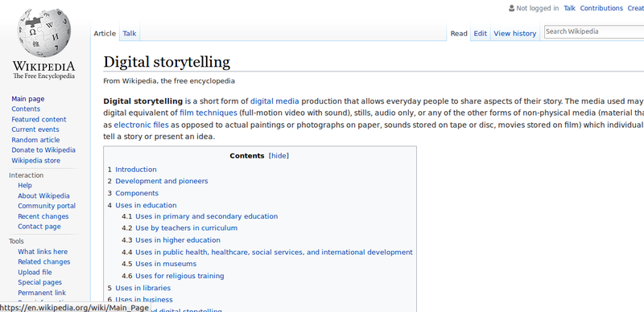Open Current events
Screen dimensions: 644x312
[35, 129]
